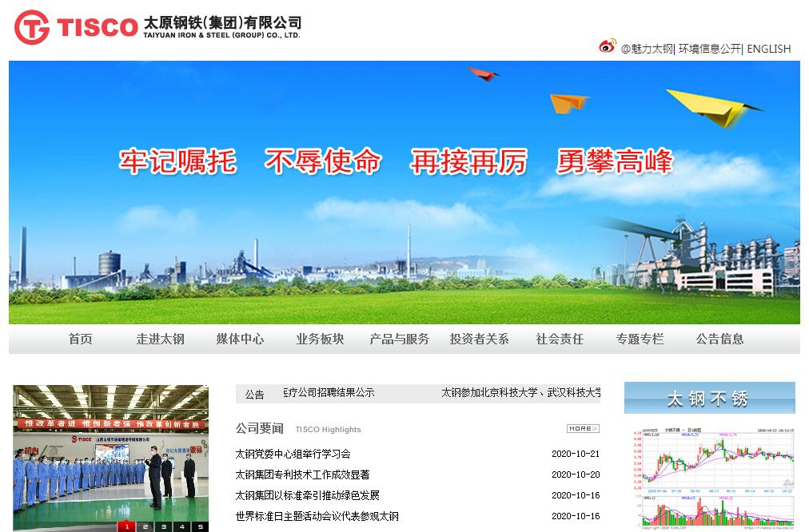Open the 产品与服务 menu
The width and height of the screenshot is (809, 532).
click(x=400, y=339)
